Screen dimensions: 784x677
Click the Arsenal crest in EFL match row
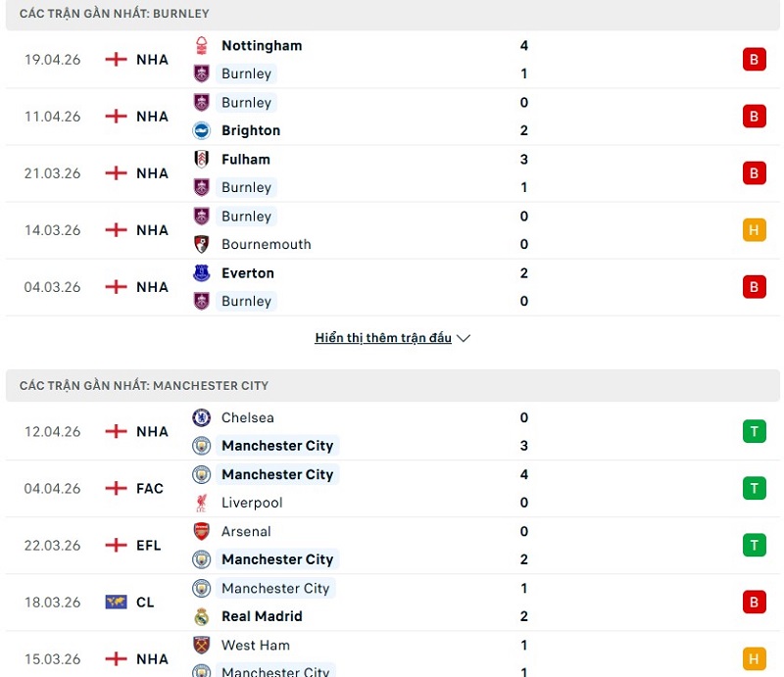(x=202, y=531)
